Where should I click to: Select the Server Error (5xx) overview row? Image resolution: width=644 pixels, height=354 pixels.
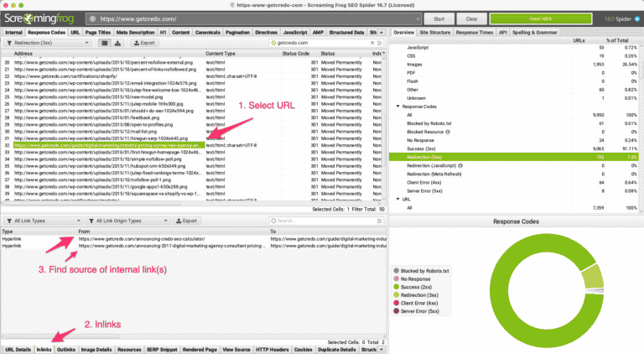[514, 191]
